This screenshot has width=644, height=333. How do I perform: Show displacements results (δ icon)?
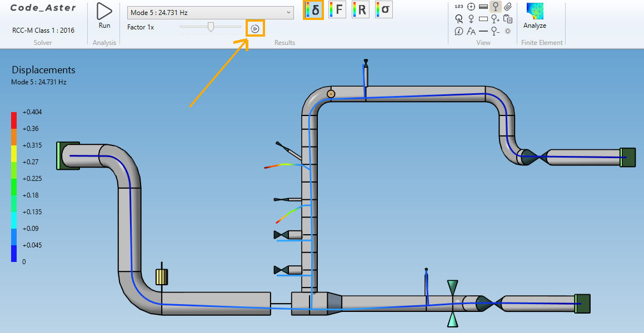pos(313,10)
